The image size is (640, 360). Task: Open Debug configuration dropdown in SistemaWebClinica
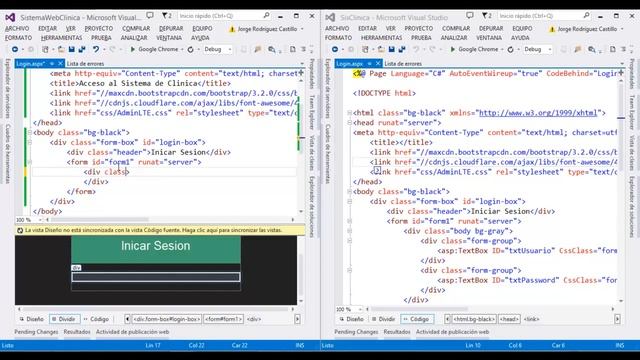click(x=218, y=49)
